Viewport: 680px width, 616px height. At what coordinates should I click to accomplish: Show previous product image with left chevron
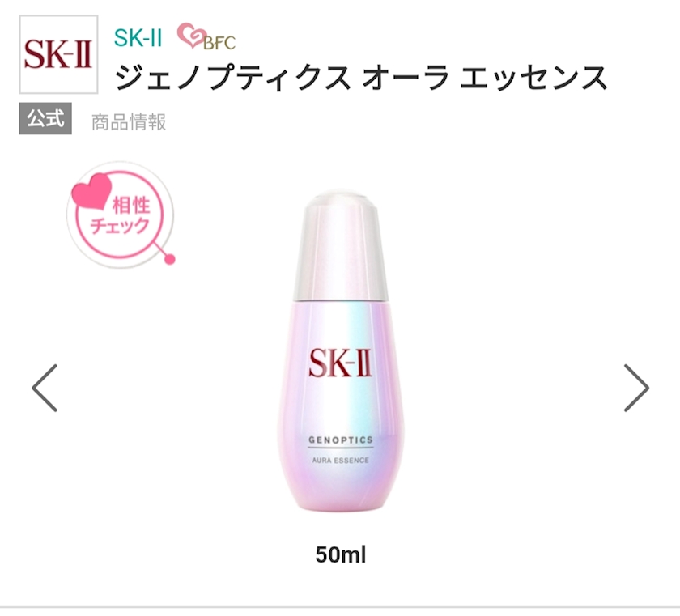(x=45, y=388)
